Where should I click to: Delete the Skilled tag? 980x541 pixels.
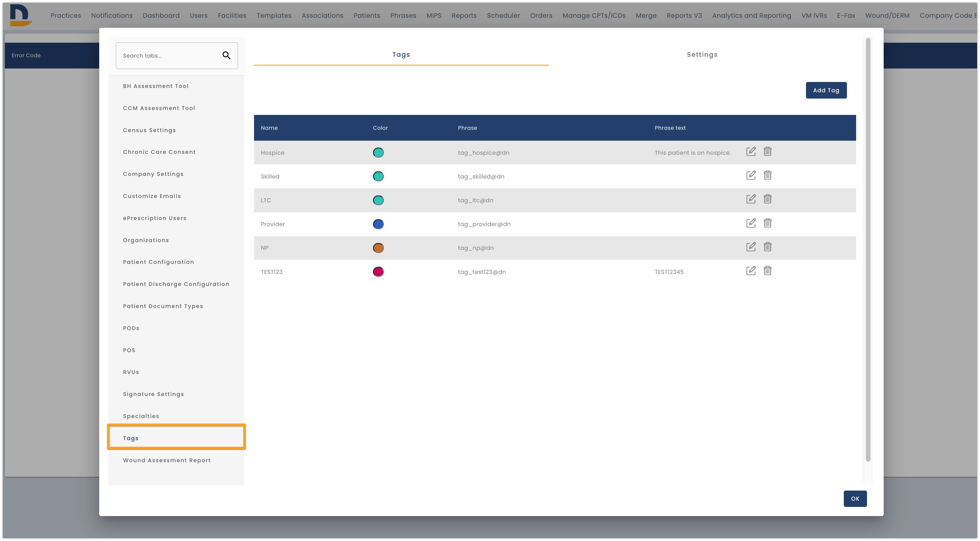click(767, 175)
